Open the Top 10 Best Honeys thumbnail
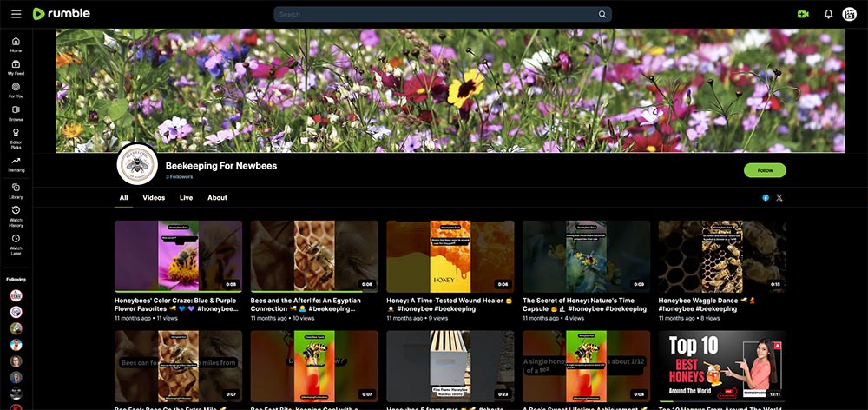This screenshot has width=868, height=410. (722, 367)
